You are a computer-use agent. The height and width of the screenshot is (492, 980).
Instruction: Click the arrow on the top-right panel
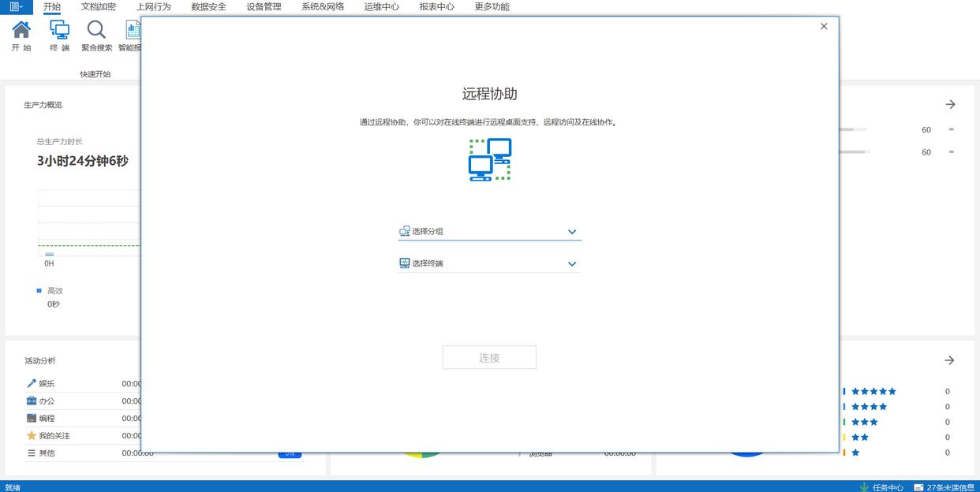950,104
